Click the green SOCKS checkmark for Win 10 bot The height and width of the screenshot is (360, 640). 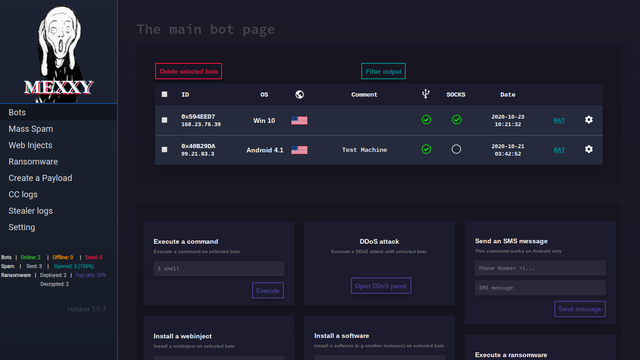point(456,120)
